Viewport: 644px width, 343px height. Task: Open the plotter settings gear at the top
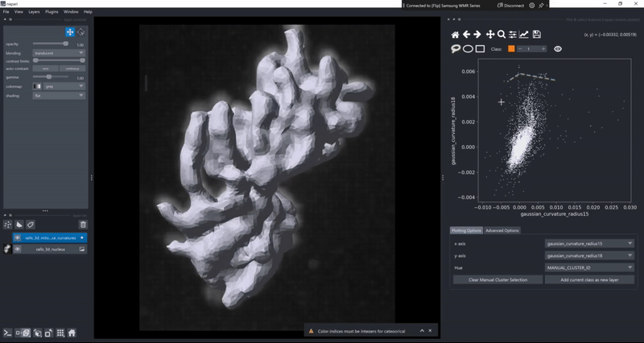[532, 6]
